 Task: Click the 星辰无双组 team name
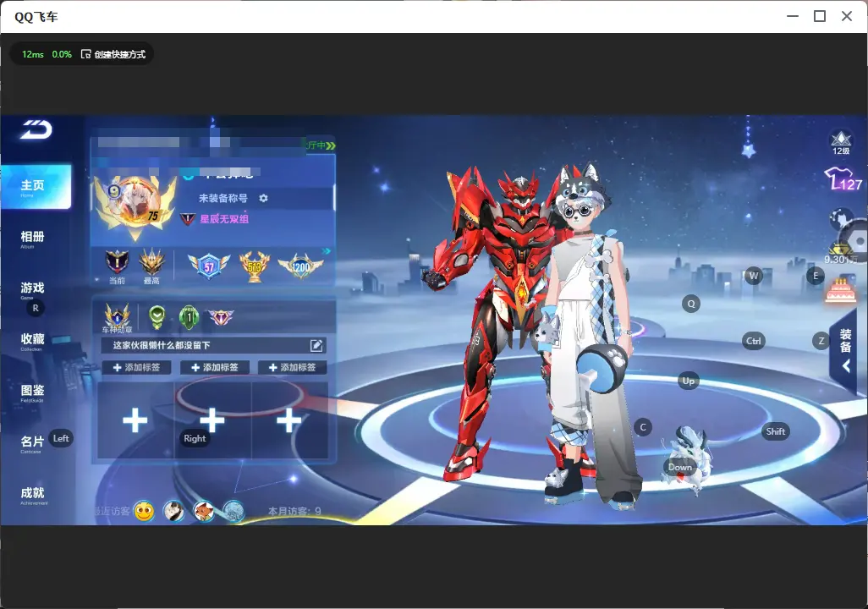224,219
